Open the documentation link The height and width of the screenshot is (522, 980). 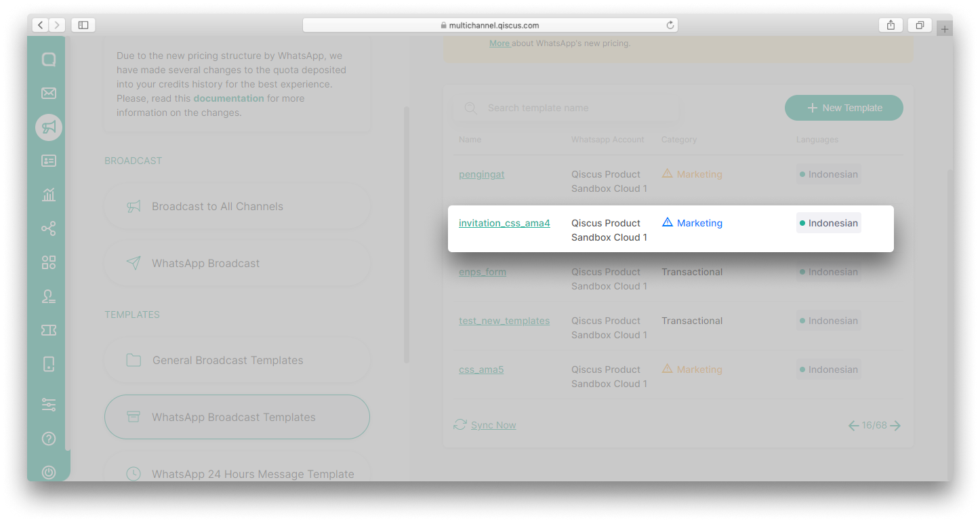(228, 98)
